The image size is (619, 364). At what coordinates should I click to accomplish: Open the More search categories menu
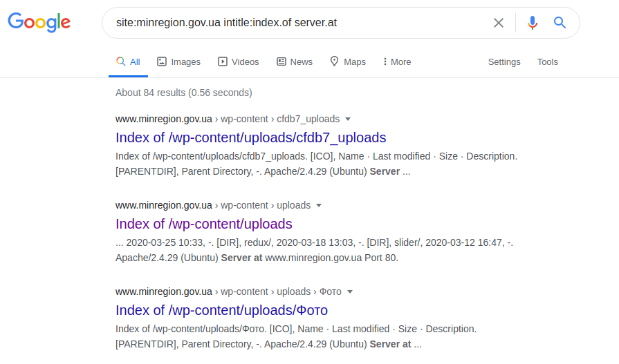(397, 62)
